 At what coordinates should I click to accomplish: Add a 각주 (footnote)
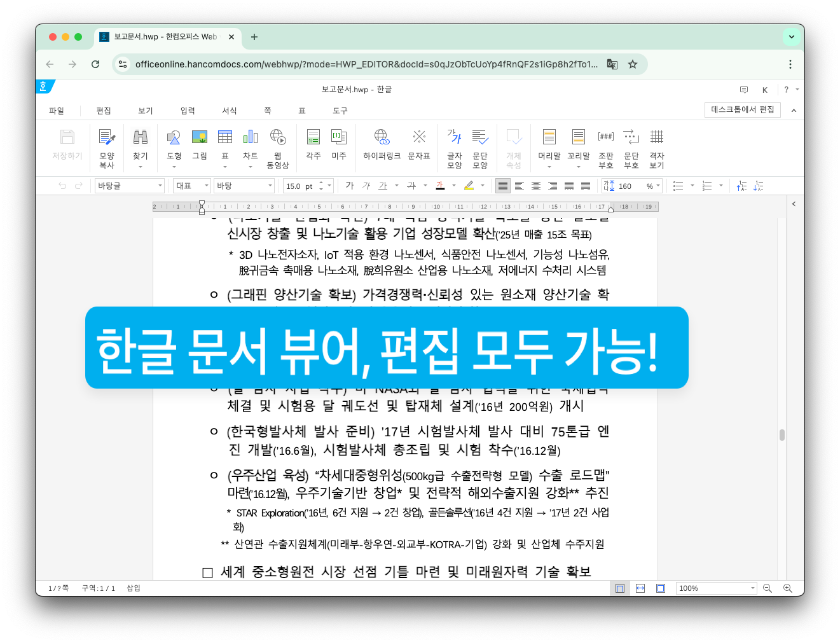313,144
